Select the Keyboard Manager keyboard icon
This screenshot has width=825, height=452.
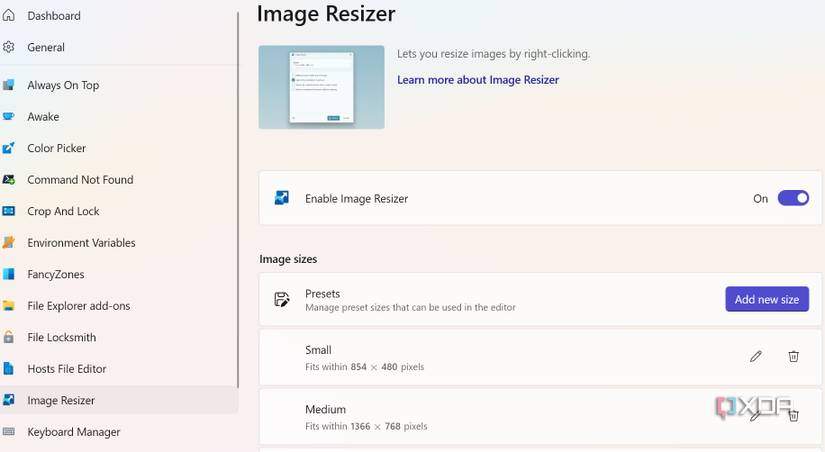[8, 431]
